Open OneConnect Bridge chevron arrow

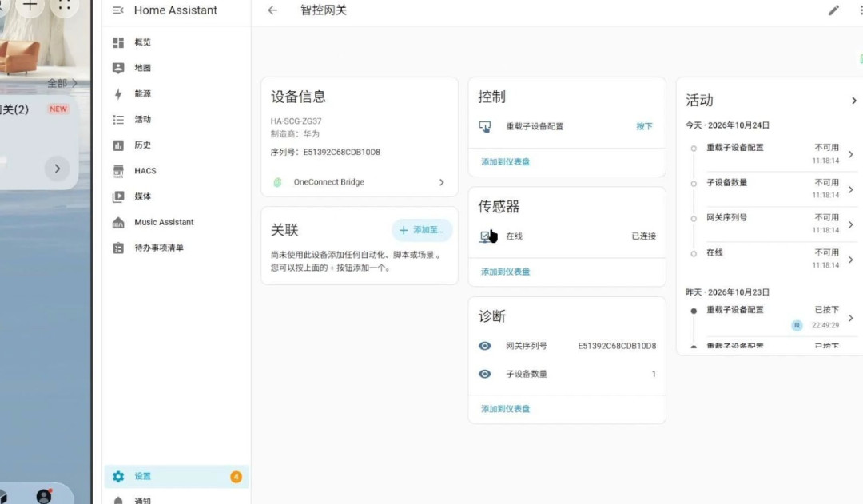click(441, 182)
